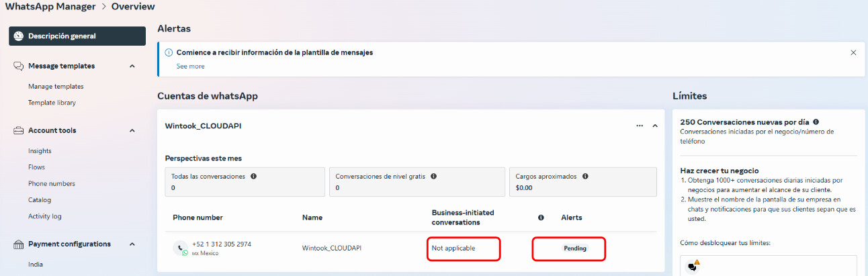Viewport: 868px width, 276px height.
Task: Click the chat warning icon under unlock limits
Action: coord(693,266)
